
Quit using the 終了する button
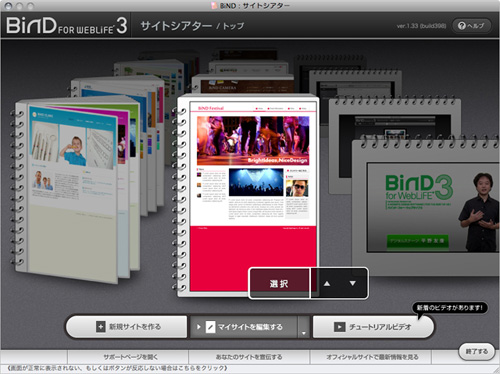[476, 352]
